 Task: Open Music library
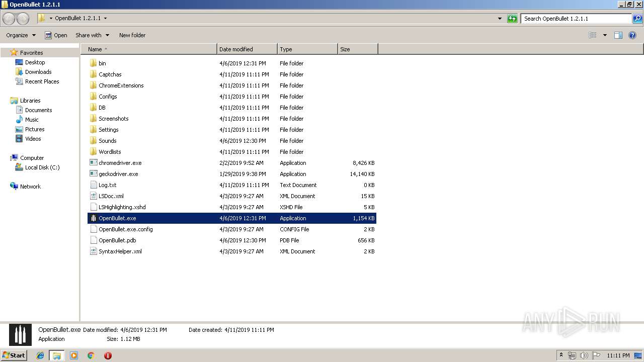[32, 120]
